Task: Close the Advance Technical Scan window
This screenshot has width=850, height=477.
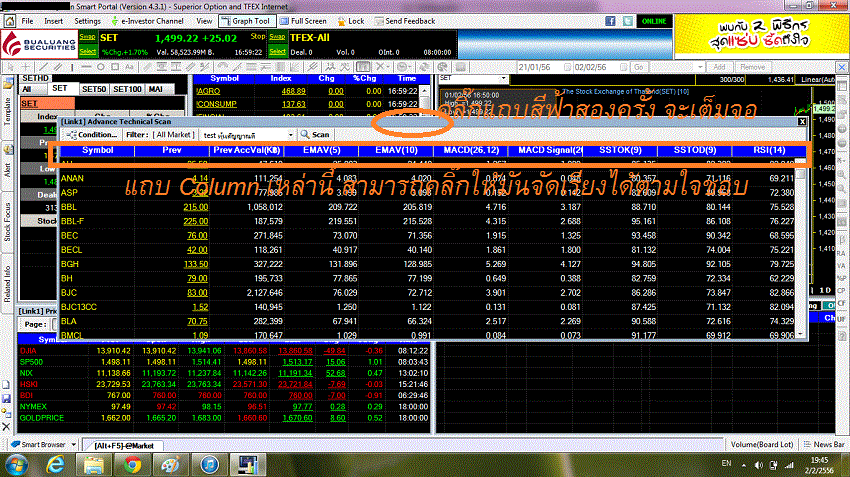Action: point(802,121)
